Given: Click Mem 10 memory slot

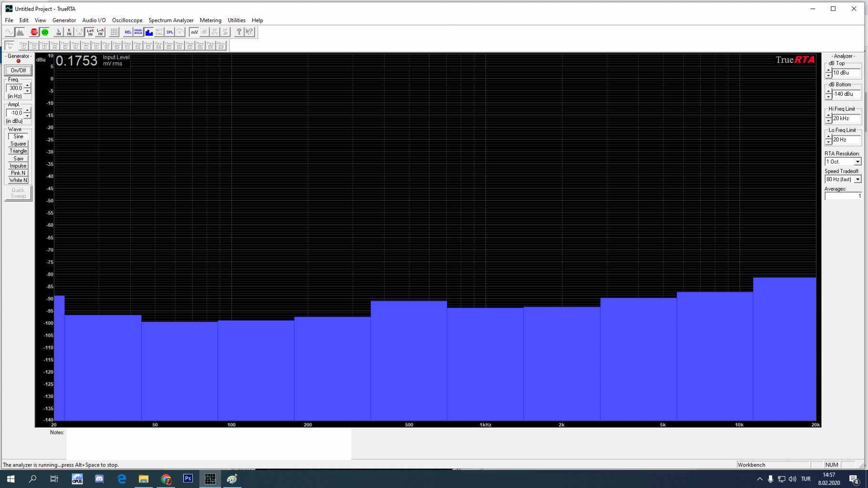Looking at the screenshot, I should (117, 45).
